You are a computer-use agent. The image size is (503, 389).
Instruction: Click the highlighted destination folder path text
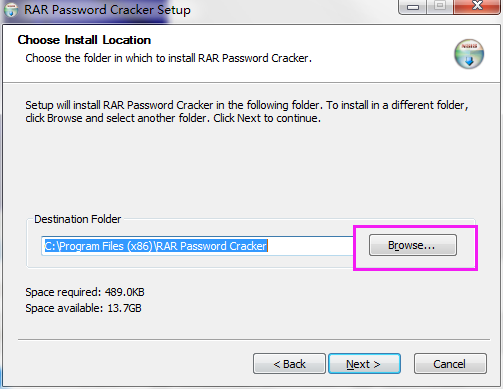(x=156, y=246)
